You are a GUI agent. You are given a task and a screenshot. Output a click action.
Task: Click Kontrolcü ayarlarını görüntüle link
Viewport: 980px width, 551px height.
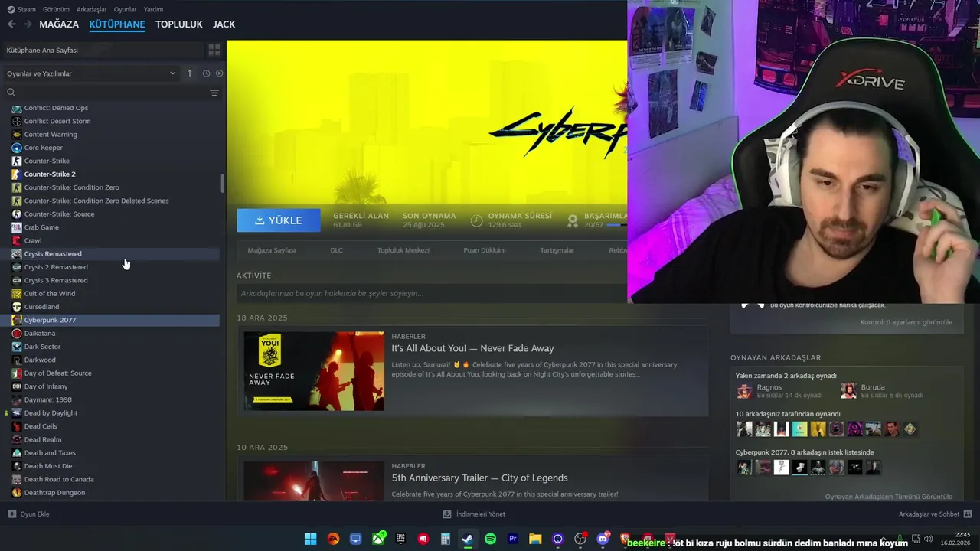pos(906,322)
